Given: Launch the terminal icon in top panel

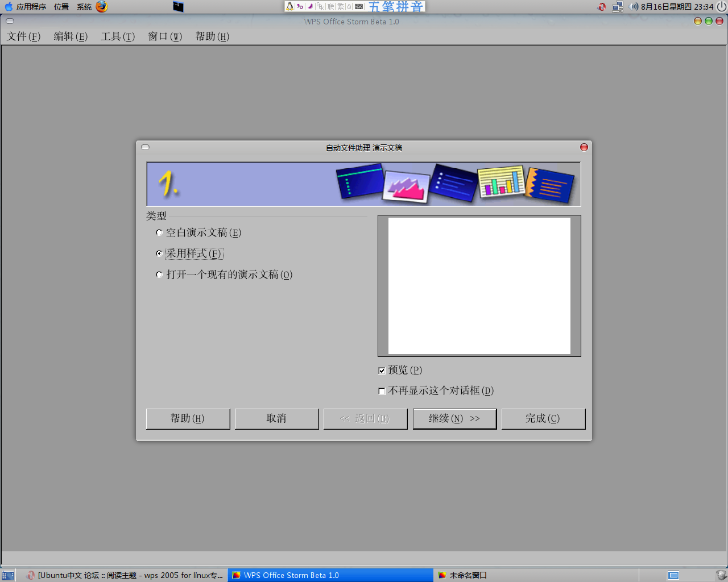Looking at the screenshot, I should [178, 7].
